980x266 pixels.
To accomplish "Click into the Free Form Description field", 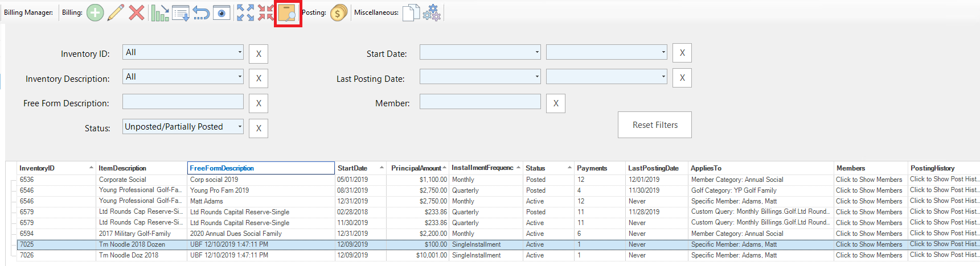I will (x=183, y=102).
